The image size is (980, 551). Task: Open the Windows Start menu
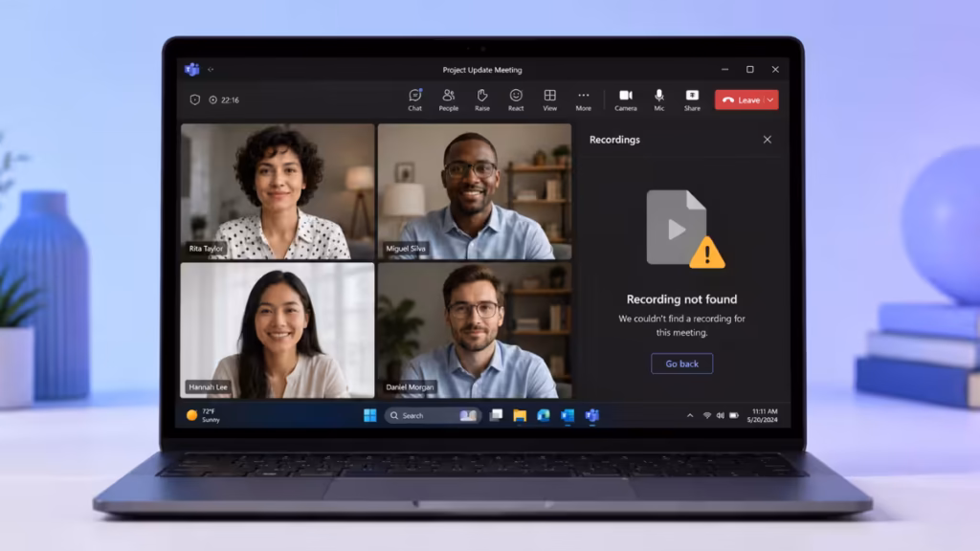[x=370, y=415]
